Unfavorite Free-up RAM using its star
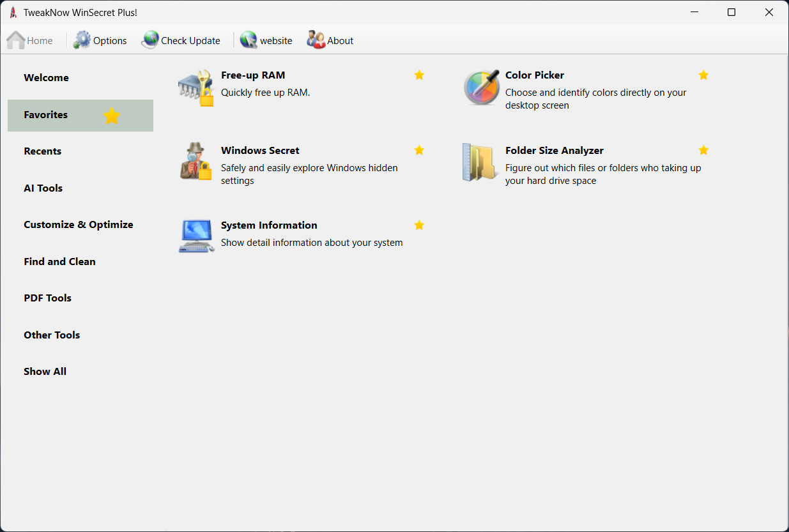 pos(419,75)
